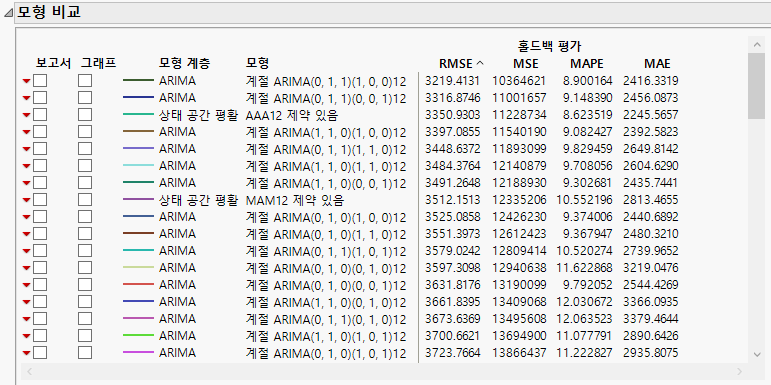Click green line swatch of ARIMA(1, 1, 0)(1, 0, 1)12
The height and width of the screenshot is (385, 771).
click(138, 336)
